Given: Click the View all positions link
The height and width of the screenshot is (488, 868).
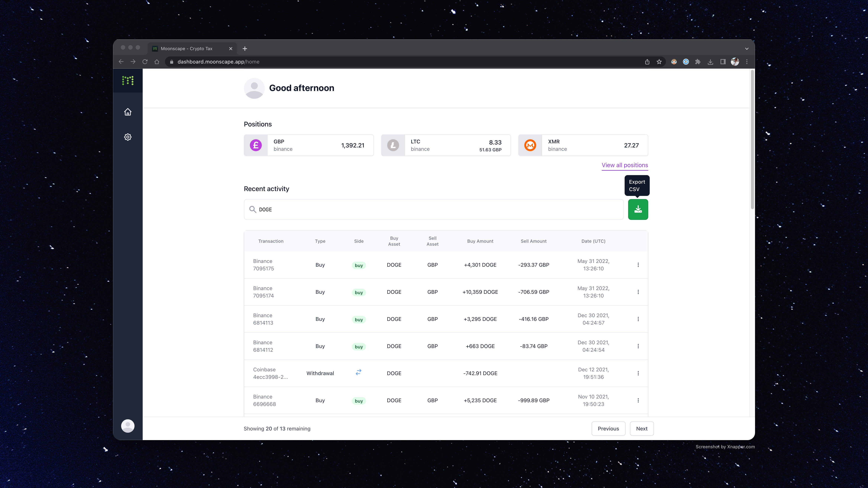Looking at the screenshot, I should pyautogui.click(x=625, y=165).
